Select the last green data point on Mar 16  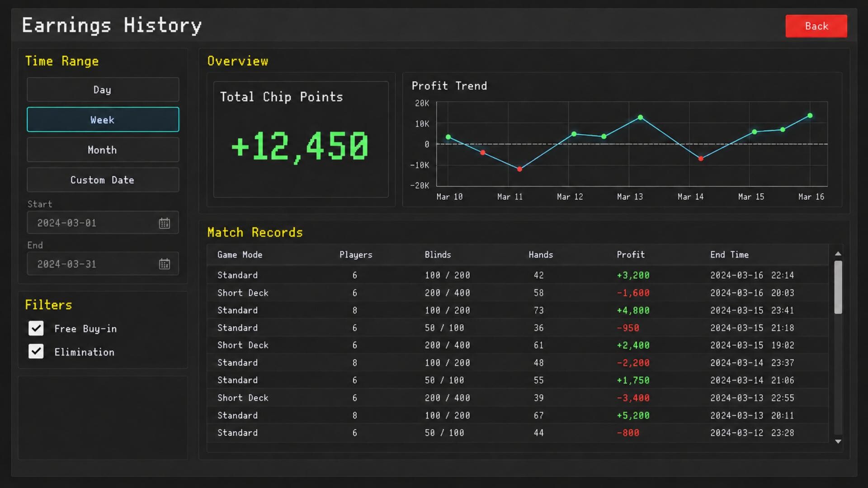pos(810,116)
